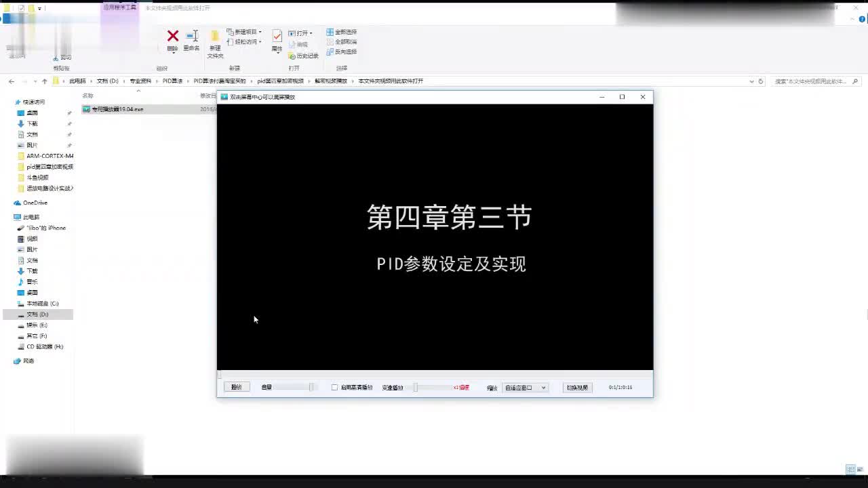This screenshot has height=488, width=868.
Task: Select ARM-CORTEX-M4 folder in quick access
Action: [x=45, y=156]
